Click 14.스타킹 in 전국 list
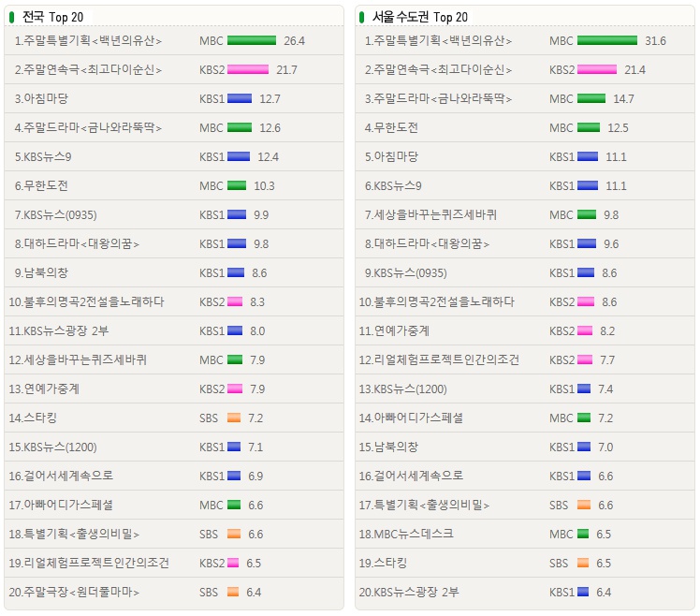This screenshot has width=700, height=616. click(33, 418)
